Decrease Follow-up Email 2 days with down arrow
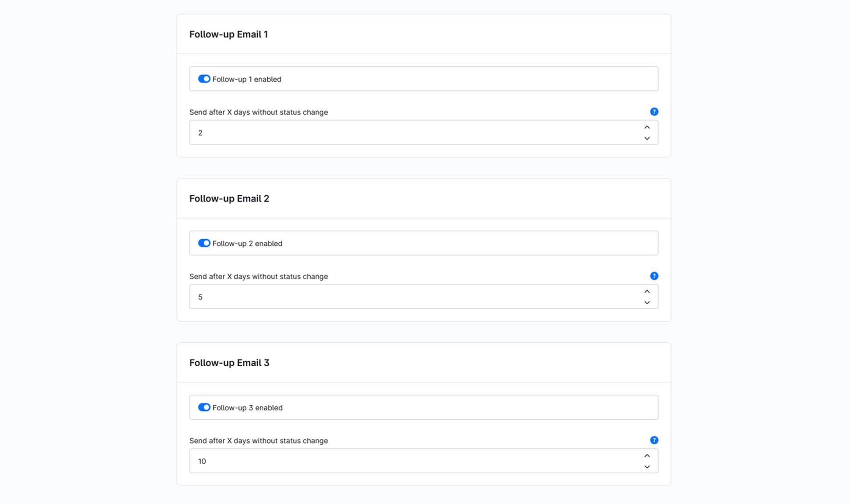Screen dimensions: 851x504 point(647,302)
